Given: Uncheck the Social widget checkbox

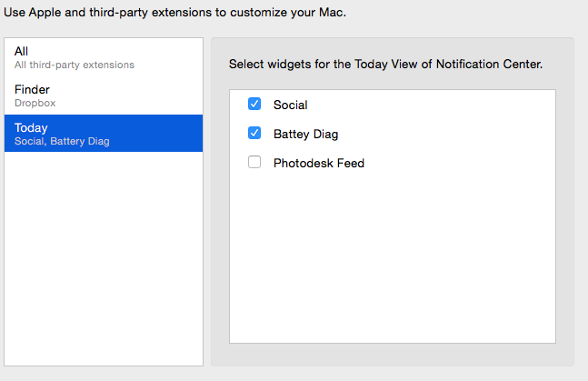Looking at the screenshot, I should tap(254, 105).
